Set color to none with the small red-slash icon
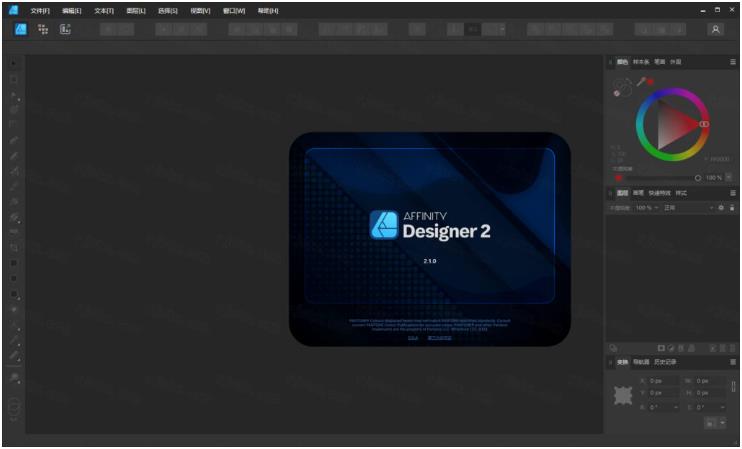742x449 pixels. [617, 94]
